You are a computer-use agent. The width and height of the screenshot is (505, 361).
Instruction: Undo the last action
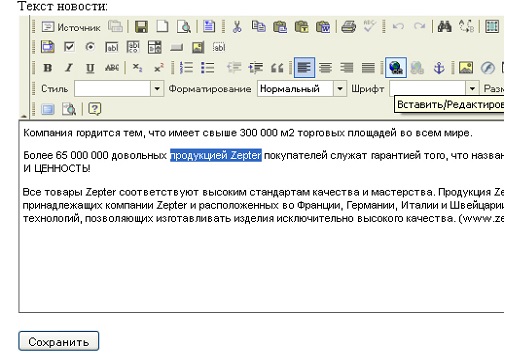point(398,27)
